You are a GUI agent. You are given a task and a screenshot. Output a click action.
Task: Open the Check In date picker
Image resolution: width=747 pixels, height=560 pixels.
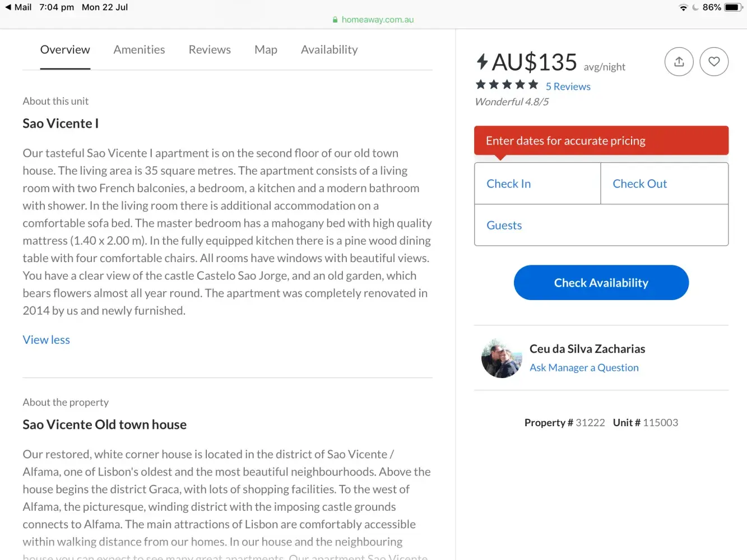pos(537,184)
